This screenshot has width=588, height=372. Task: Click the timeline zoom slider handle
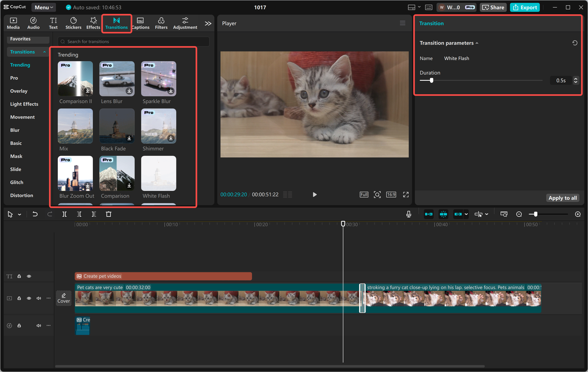click(x=536, y=214)
